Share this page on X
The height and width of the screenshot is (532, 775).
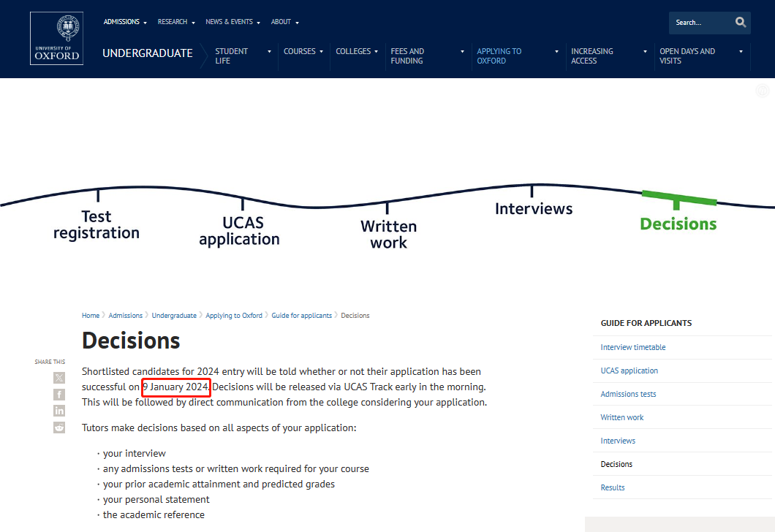[x=59, y=378]
